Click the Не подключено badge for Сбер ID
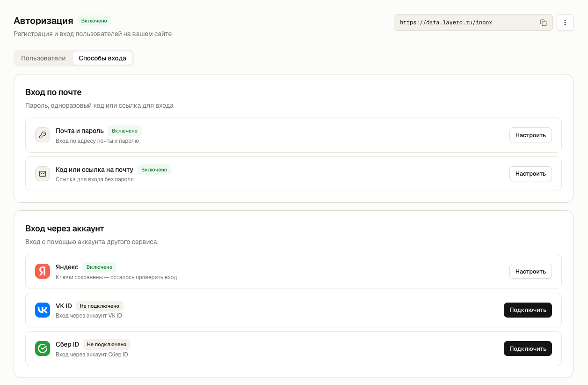 point(107,344)
